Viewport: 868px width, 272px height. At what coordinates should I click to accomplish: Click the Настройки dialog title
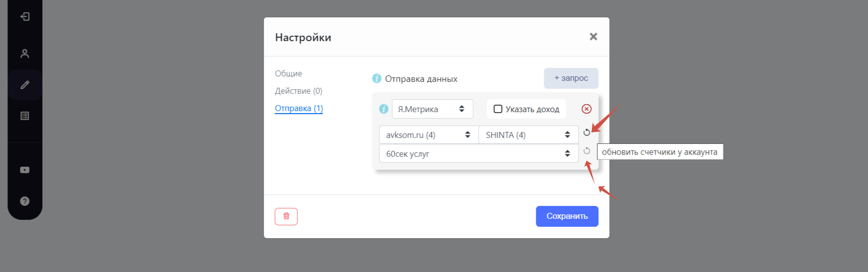click(303, 38)
